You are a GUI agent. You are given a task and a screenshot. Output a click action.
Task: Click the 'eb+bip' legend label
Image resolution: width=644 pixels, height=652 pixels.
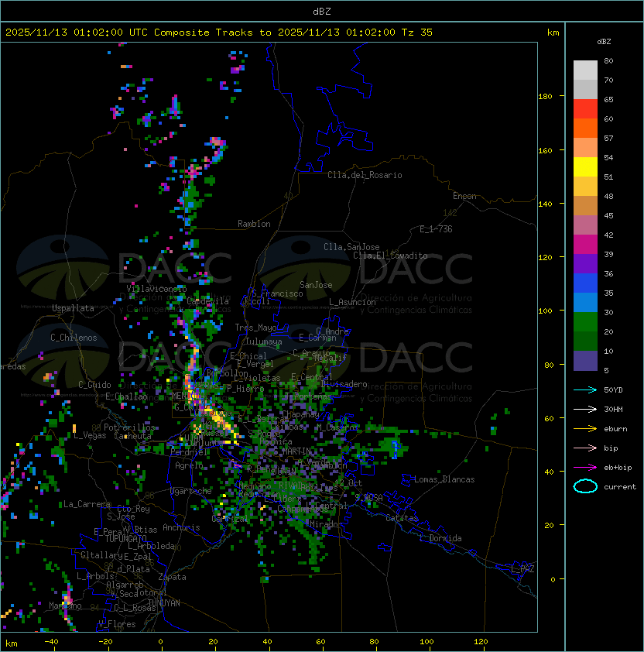(618, 468)
